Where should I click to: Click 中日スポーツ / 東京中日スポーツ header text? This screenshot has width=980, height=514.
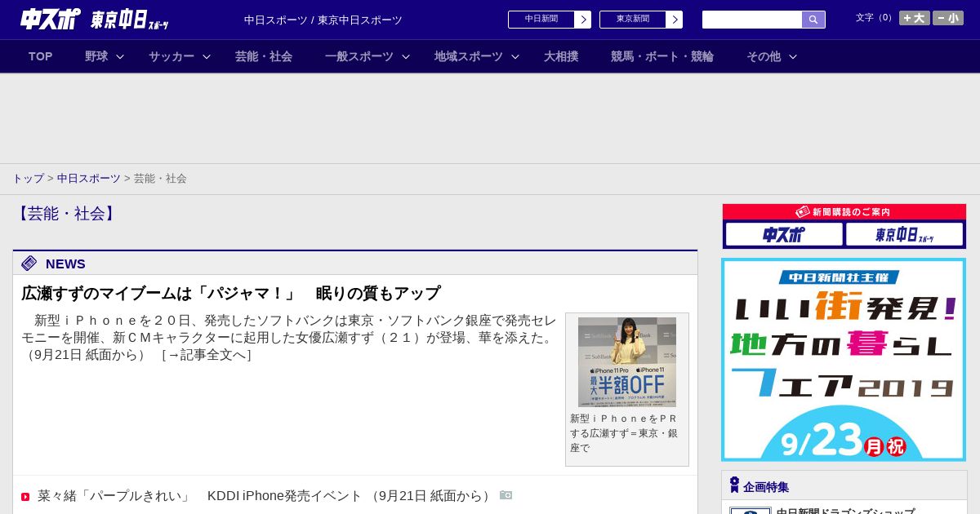323,20
